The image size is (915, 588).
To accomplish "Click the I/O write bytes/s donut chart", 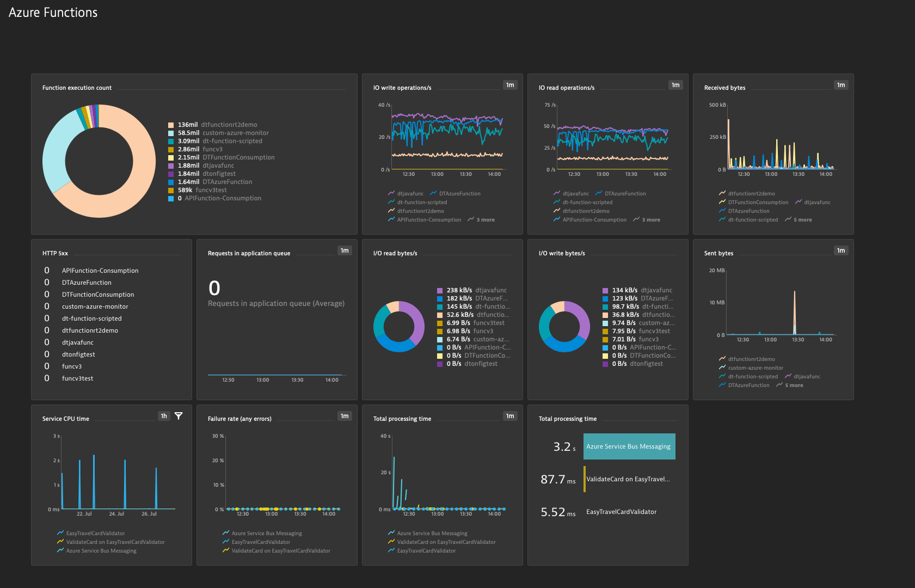I will coord(564,327).
